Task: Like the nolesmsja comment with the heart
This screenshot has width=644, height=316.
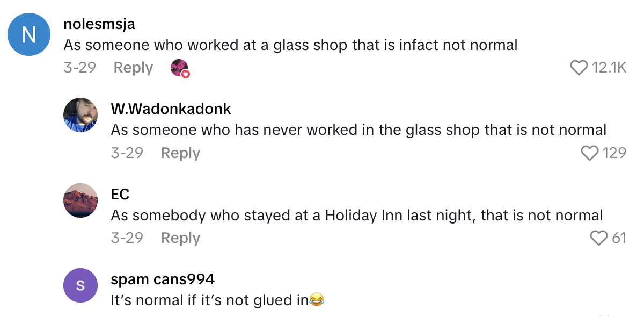Action: (579, 68)
